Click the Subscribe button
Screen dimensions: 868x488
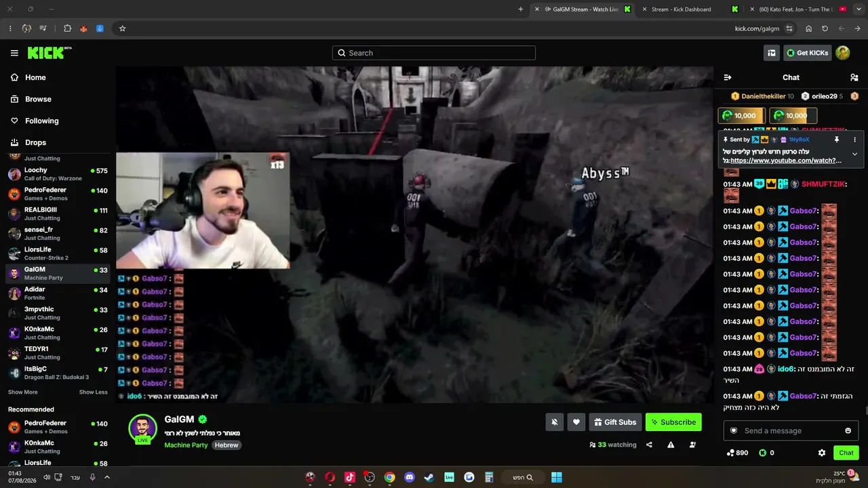pos(673,422)
